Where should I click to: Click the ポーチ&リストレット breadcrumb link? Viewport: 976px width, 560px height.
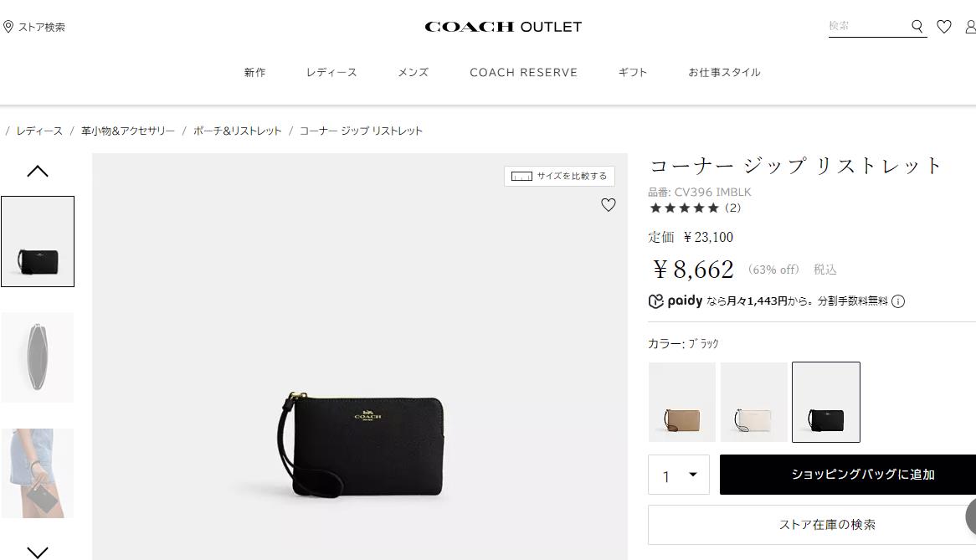coord(237,131)
